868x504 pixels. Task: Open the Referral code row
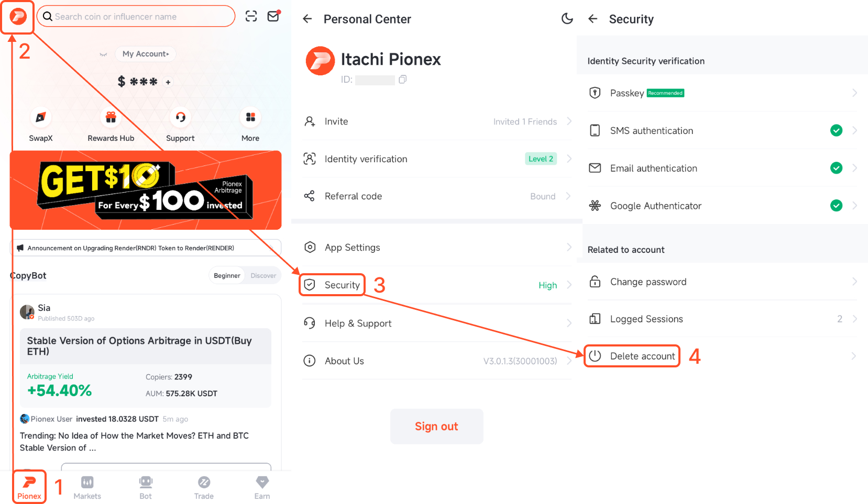point(437,196)
